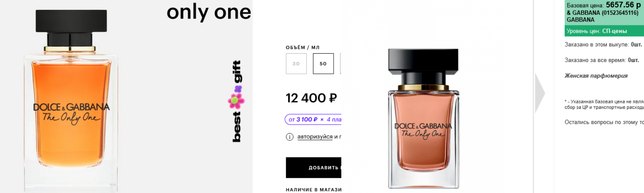Click the Базовая цена 5657.56 р header
Viewport: 644px width, 193px height.
603,5
